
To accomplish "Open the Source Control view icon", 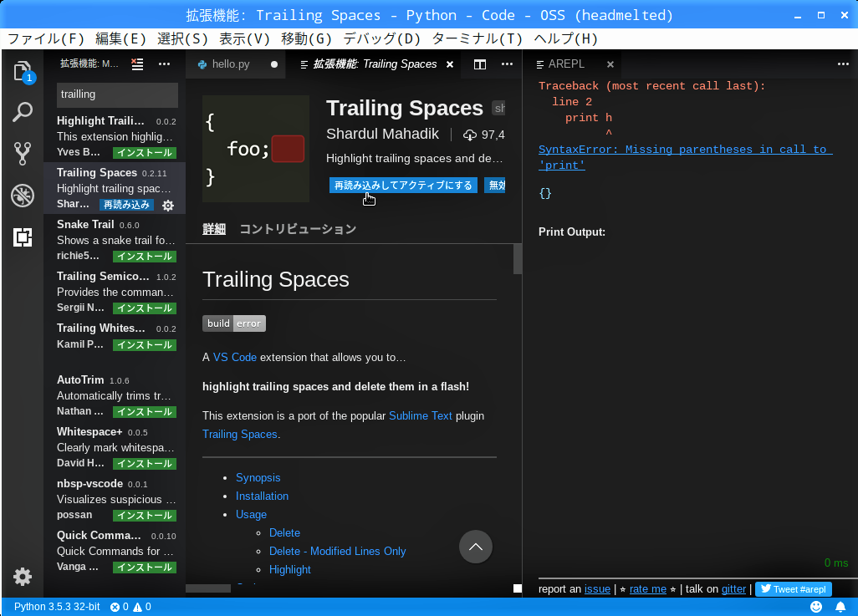I will click(23, 153).
